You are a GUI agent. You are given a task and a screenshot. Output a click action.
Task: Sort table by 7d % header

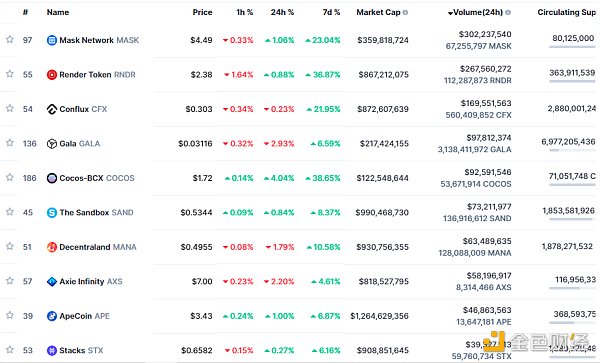coord(331,12)
